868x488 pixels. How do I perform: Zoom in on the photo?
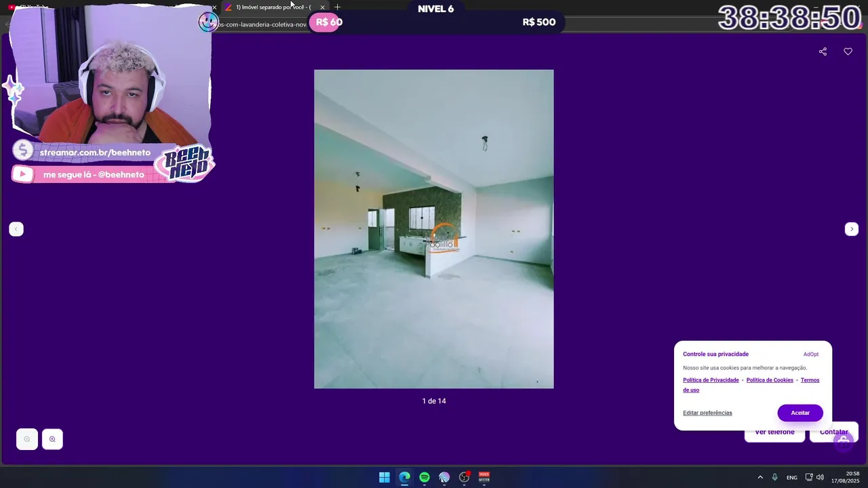tap(52, 439)
